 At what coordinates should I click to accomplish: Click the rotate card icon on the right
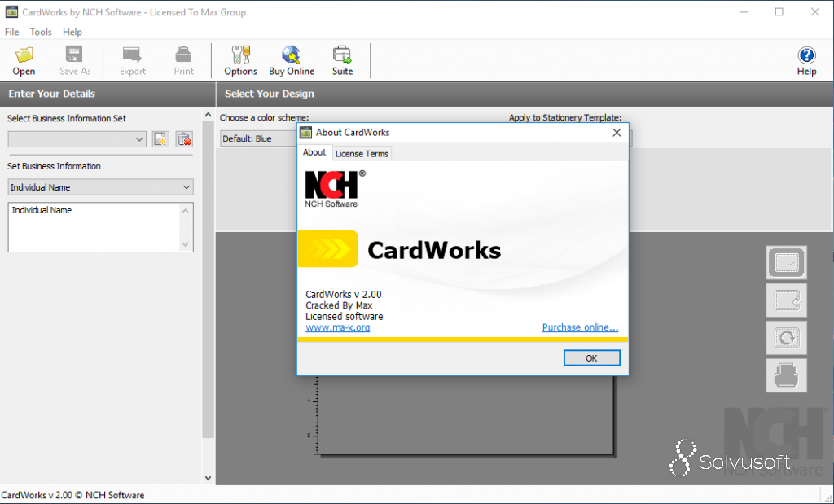click(x=786, y=338)
